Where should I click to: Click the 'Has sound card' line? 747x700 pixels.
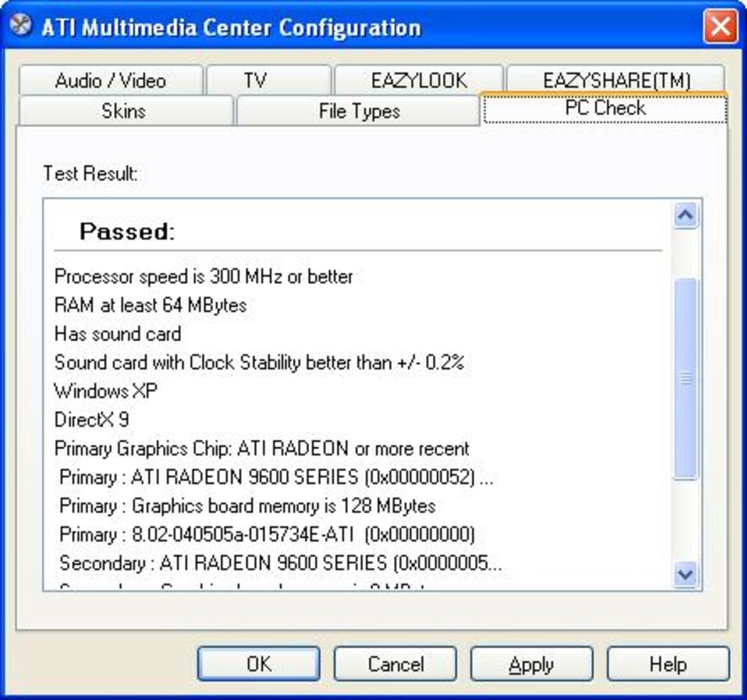(x=117, y=333)
